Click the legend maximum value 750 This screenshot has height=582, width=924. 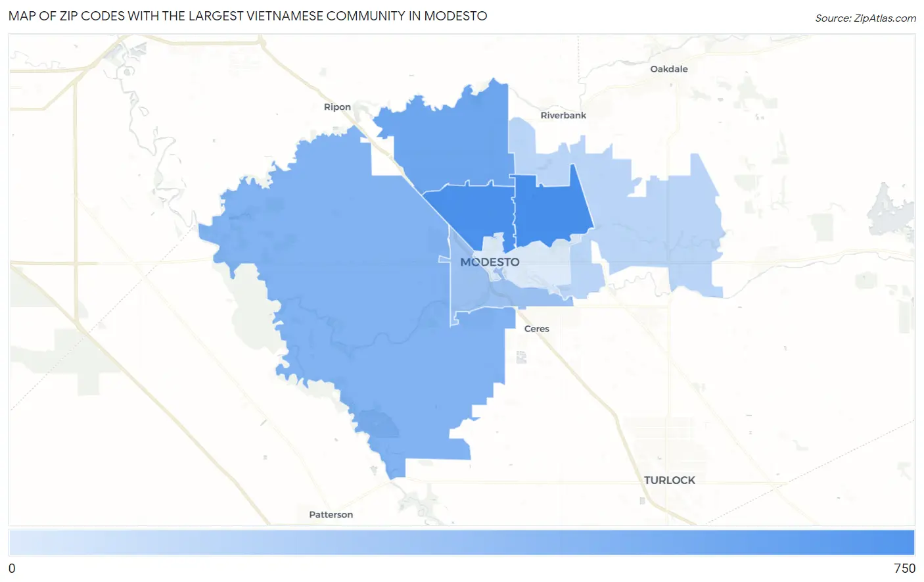click(x=904, y=568)
